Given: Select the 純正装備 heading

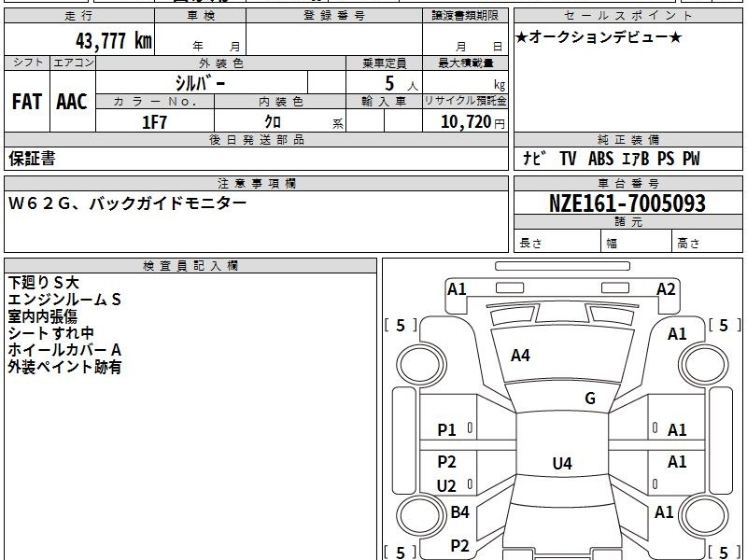Looking at the screenshot, I should coord(627,139).
